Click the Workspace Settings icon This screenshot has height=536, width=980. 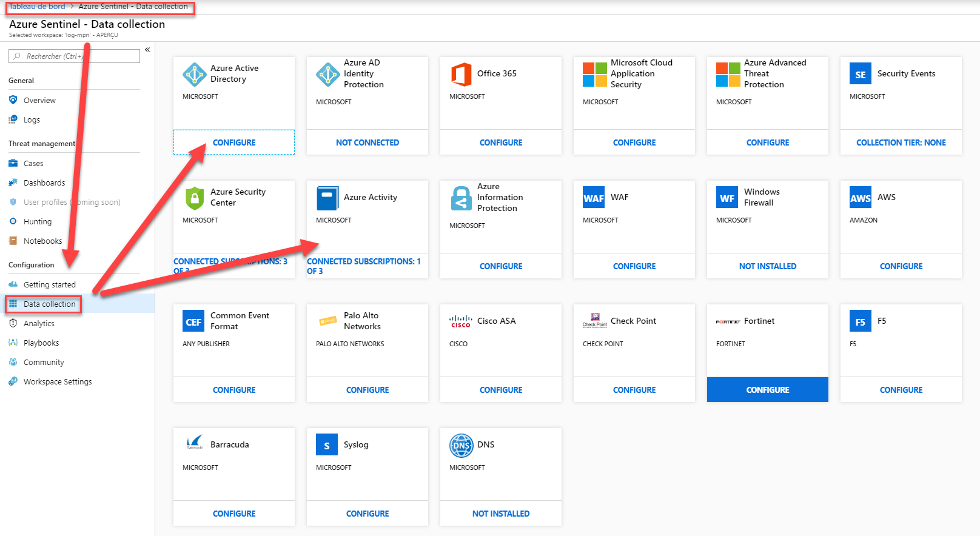point(13,381)
